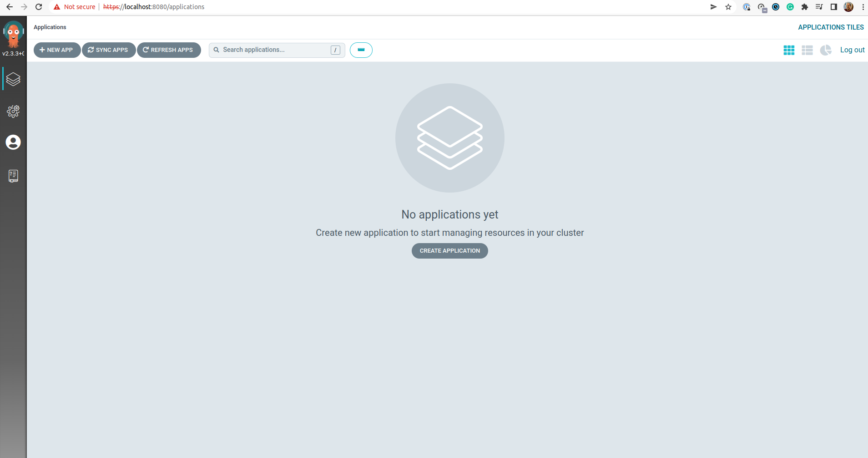
Task: Switch to pie chart summary view
Action: tap(826, 50)
